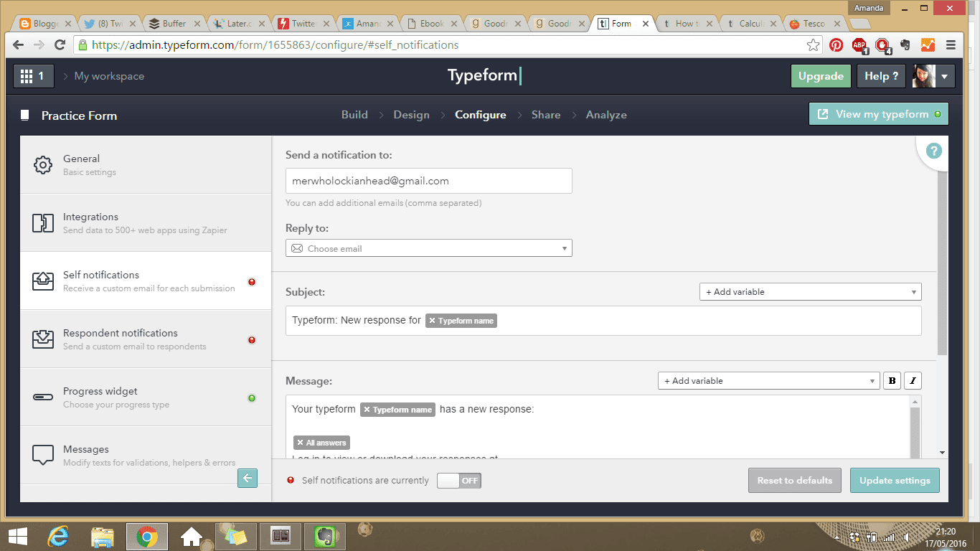Screen dimensions: 980x551
Task: Switch to the Tesco browser tab
Action: pyautogui.click(x=814, y=24)
